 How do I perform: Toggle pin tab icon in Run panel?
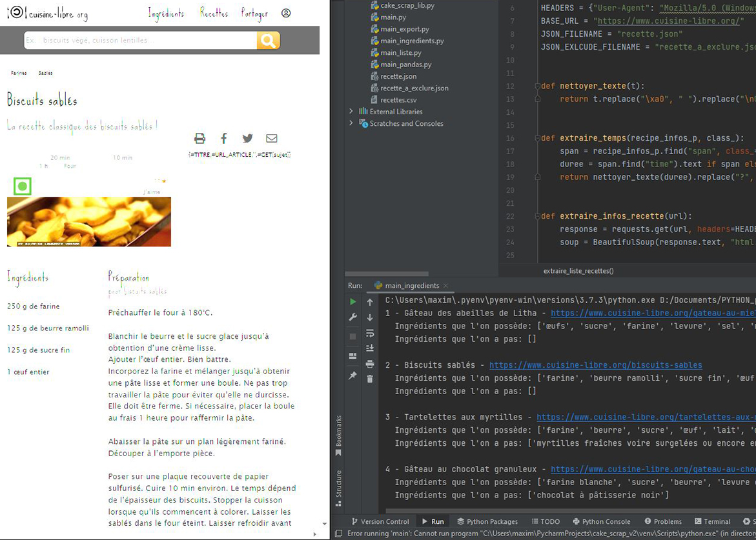click(352, 375)
